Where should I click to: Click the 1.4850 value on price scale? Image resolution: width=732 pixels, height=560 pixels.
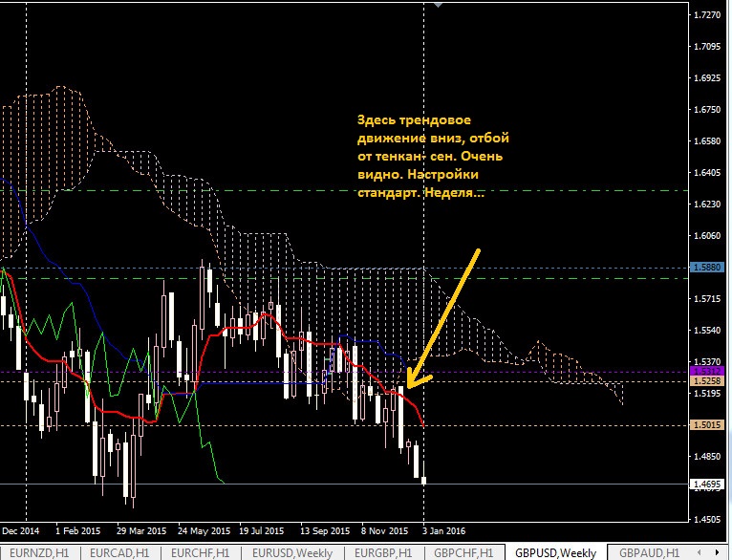[707, 456]
